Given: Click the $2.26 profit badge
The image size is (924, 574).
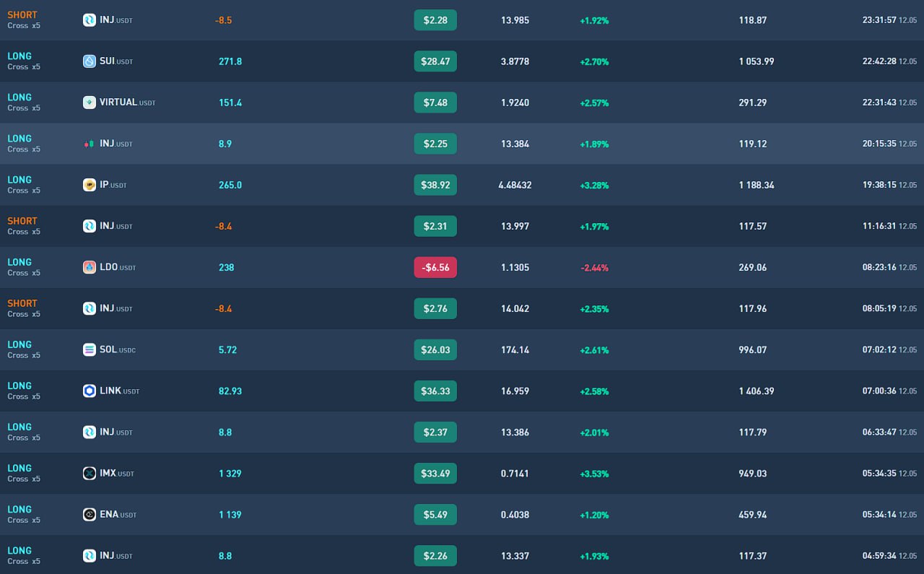Looking at the screenshot, I should pos(435,555).
